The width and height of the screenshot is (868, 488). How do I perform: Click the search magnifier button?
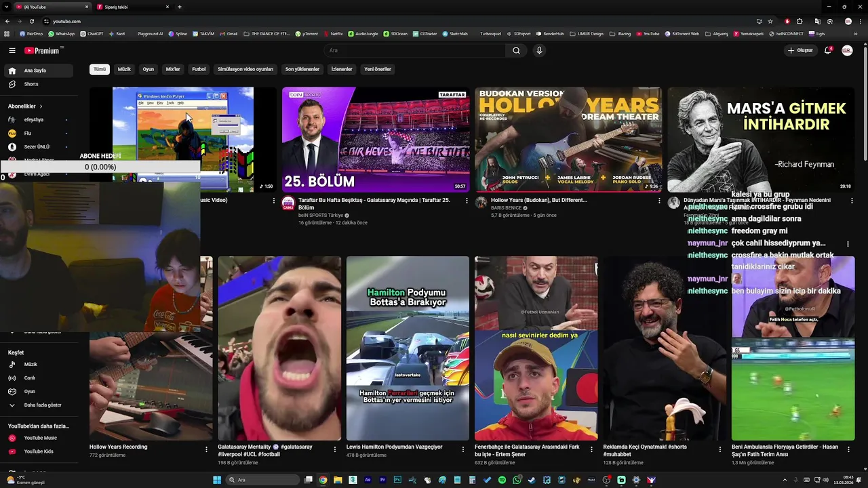click(516, 50)
